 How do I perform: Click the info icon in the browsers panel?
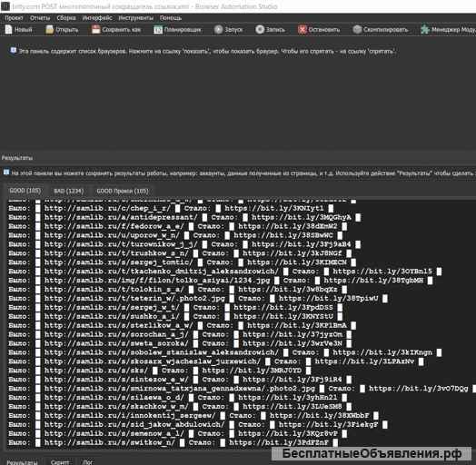[13, 50]
